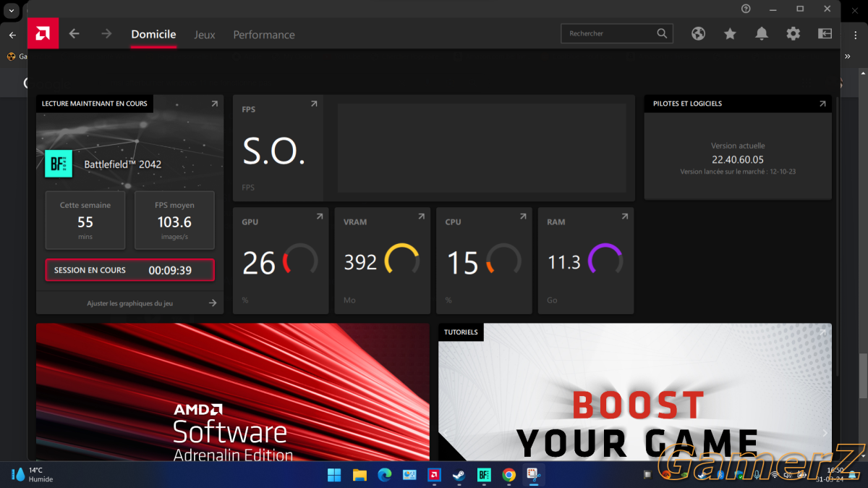Click the Cette semaine 55 mins box
The height and width of the screenshot is (488, 868).
85,220
